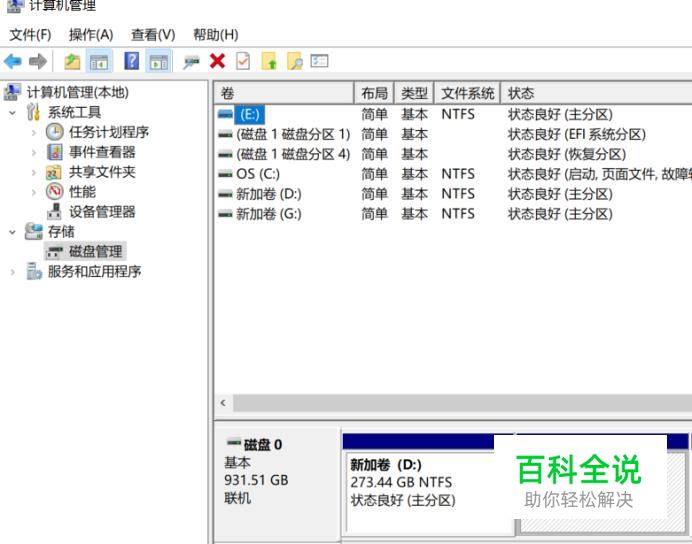Sort by the 布局 column header
The width and height of the screenshot is (692, 544).
click(x=374, y=93)
